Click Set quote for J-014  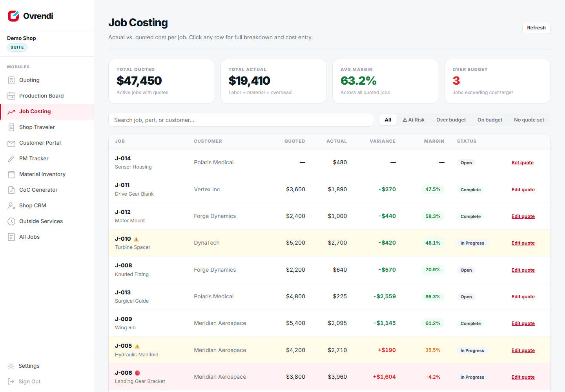[522, 163]
